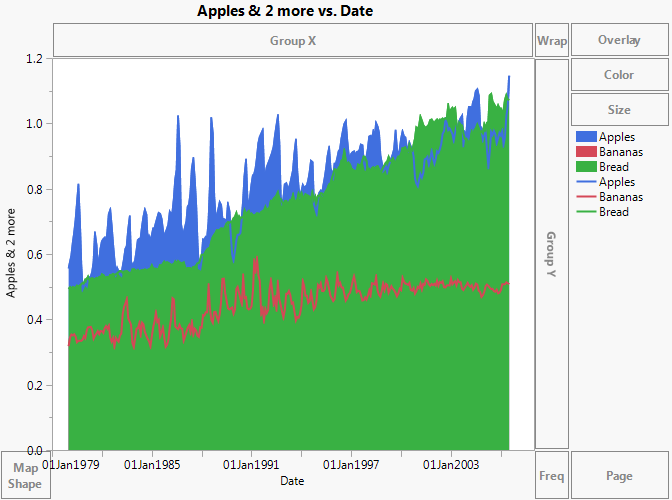This screenshot has width=672, height=500.
Task: Click the Map Shape drop zone
Action: coord(25,475)
